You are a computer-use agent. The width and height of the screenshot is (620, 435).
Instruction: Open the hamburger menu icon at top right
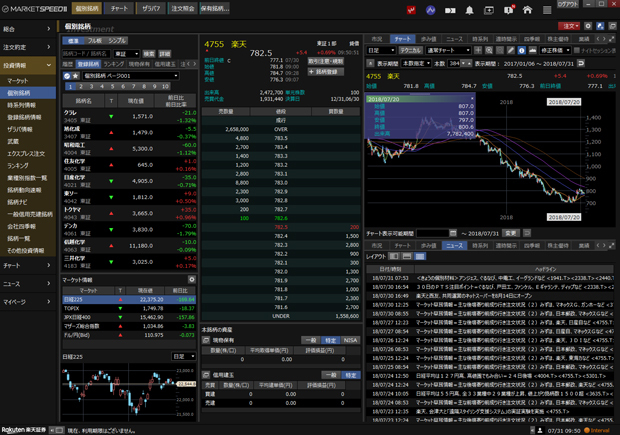pyautogui.click(x=547, y=10)
